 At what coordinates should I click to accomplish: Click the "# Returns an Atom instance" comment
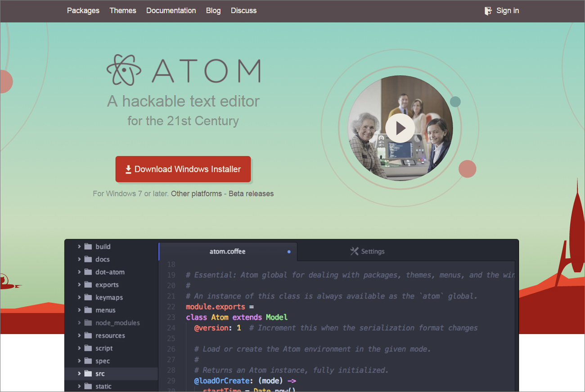291,370
